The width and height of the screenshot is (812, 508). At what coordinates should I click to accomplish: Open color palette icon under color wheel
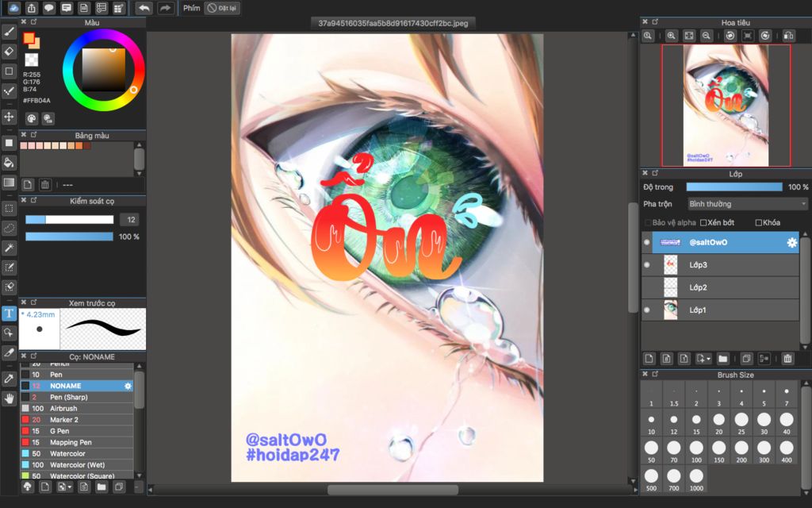pyautogui.click(x=31, y=119)
